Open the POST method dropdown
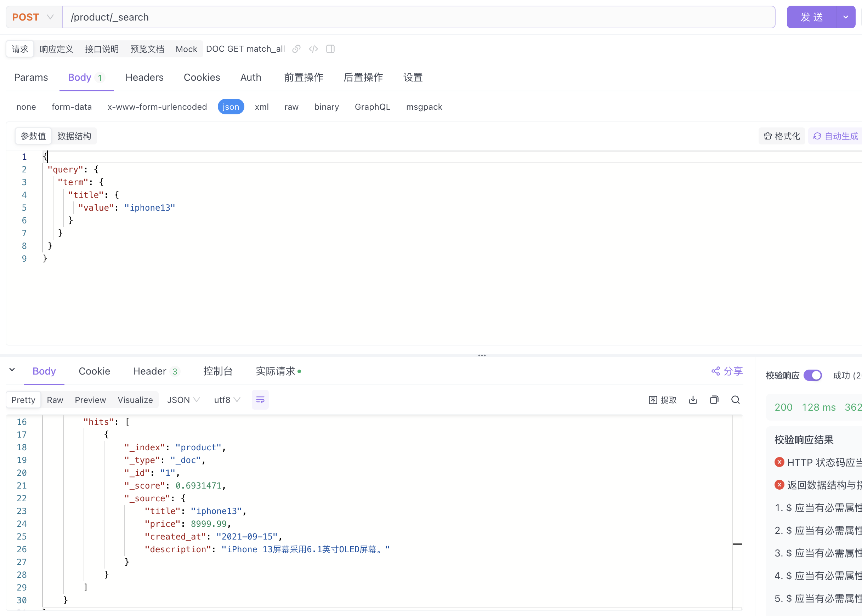This screenshot has height=616, width=862. coord(34,17)
